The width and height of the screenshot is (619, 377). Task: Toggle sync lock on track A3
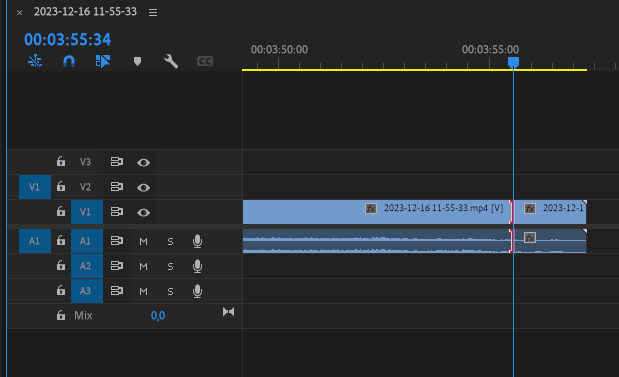click(x=116, y=291)
